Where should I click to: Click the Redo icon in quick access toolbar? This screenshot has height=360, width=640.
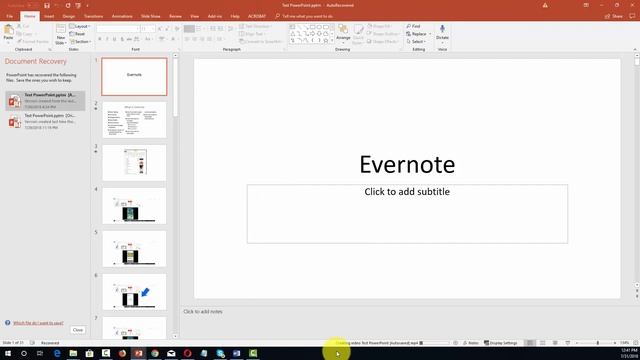(x=68, y=5)
